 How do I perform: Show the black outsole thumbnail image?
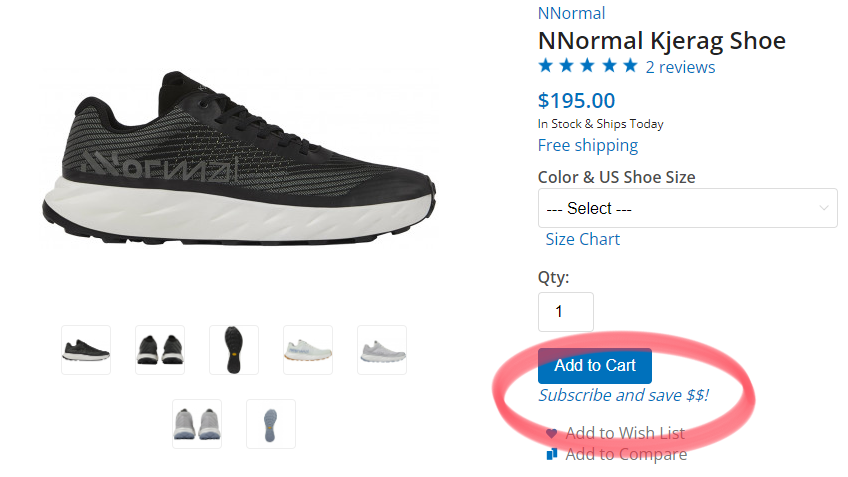[x=234, y=350]
